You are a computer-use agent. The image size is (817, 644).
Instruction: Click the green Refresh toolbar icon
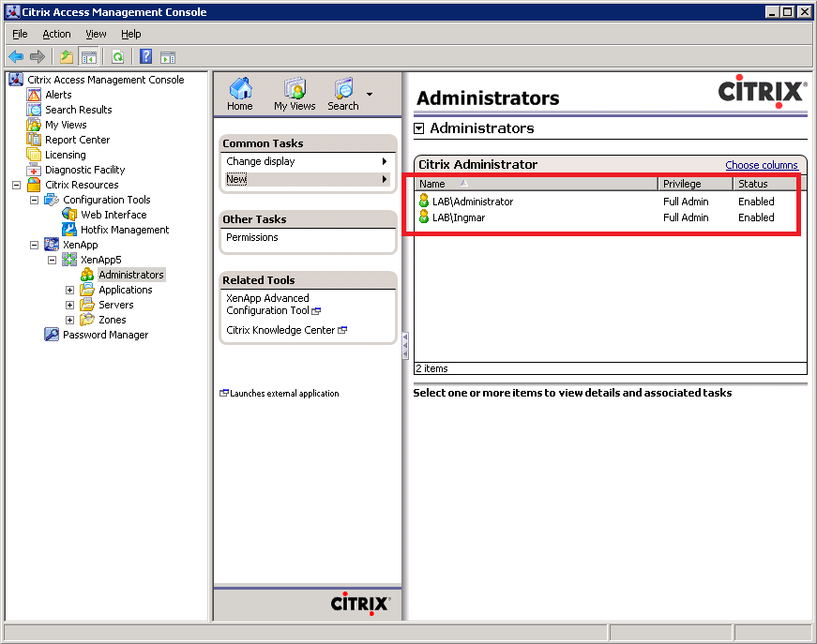(117, 56)
